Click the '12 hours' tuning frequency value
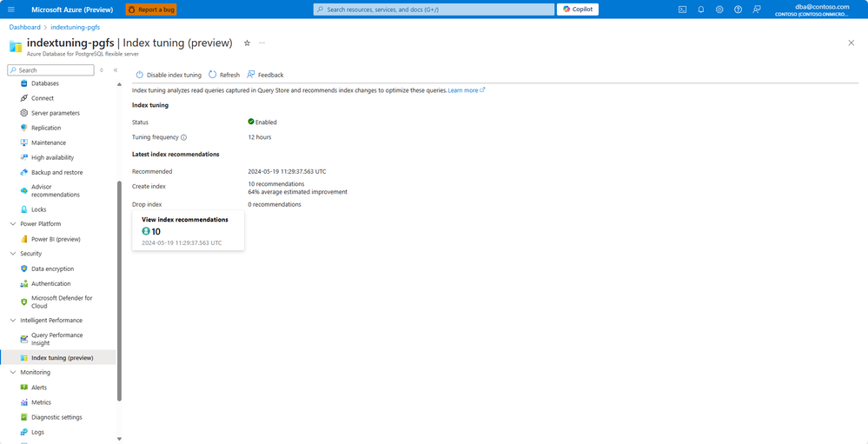868x444 pixels. [260, 137]
